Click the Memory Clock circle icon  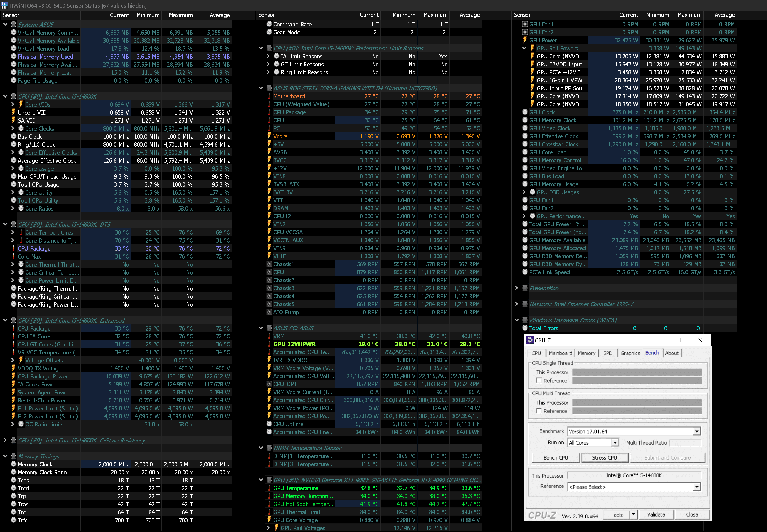point(14,464)
